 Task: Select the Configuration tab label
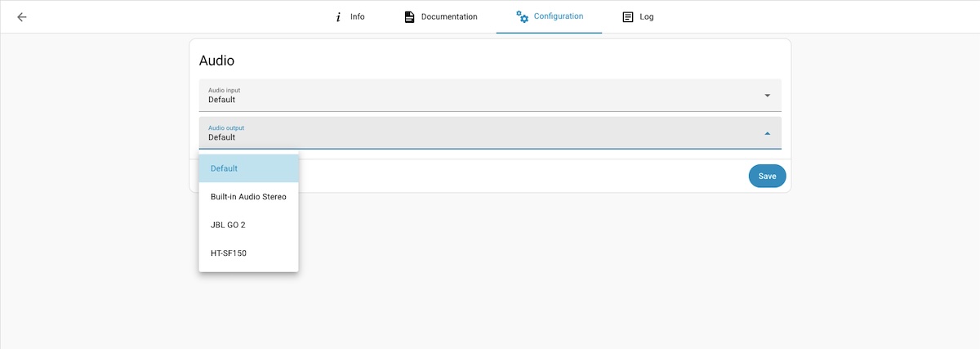click(x=559, y=16)
